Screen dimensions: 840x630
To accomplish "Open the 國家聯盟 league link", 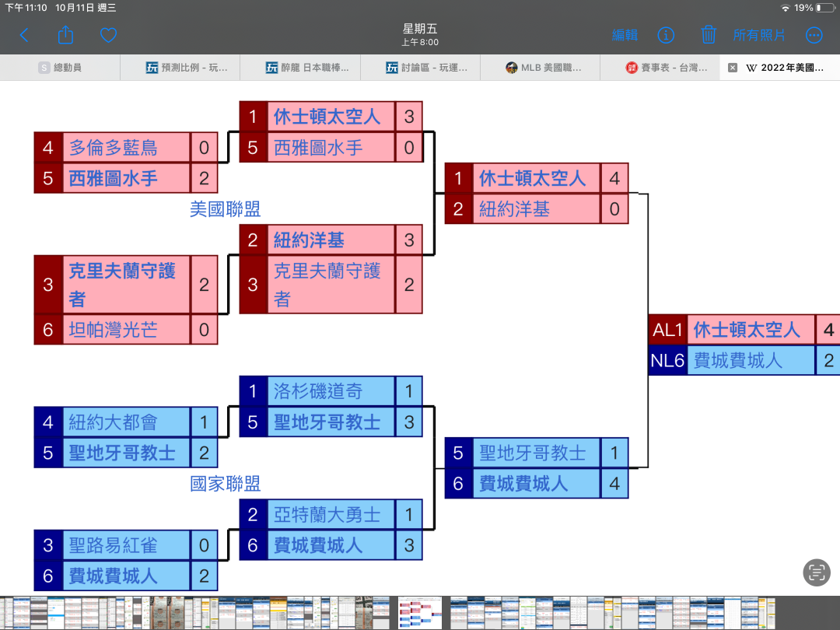I will tap(225, 484).
